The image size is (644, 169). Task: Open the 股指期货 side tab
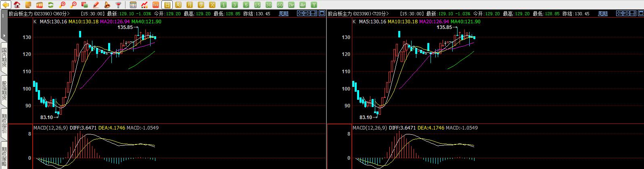coord(4,91)
